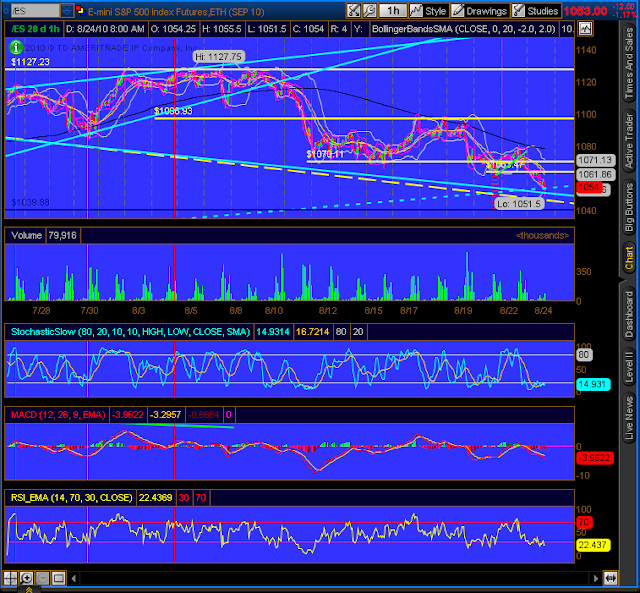Select the Lo: 1051.5 bubble
This screenshot has height=593, width=640.
coord(519,204)
